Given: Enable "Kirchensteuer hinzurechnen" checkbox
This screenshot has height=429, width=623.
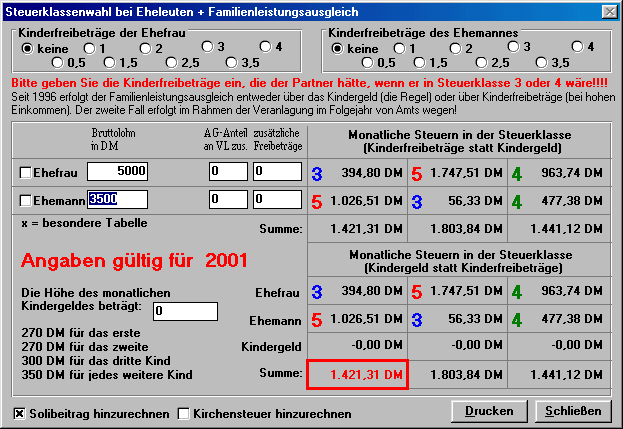Looking at the screenshot, I should tap(183, 413).
